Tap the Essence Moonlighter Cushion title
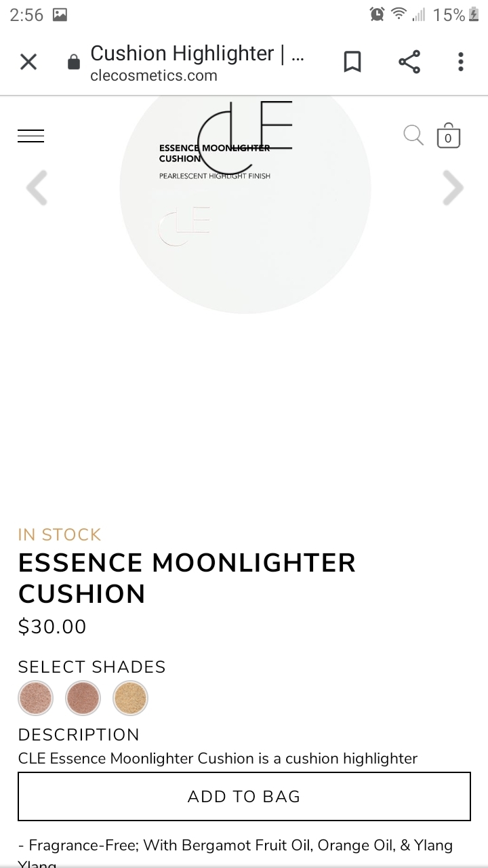 coord(186,578)
